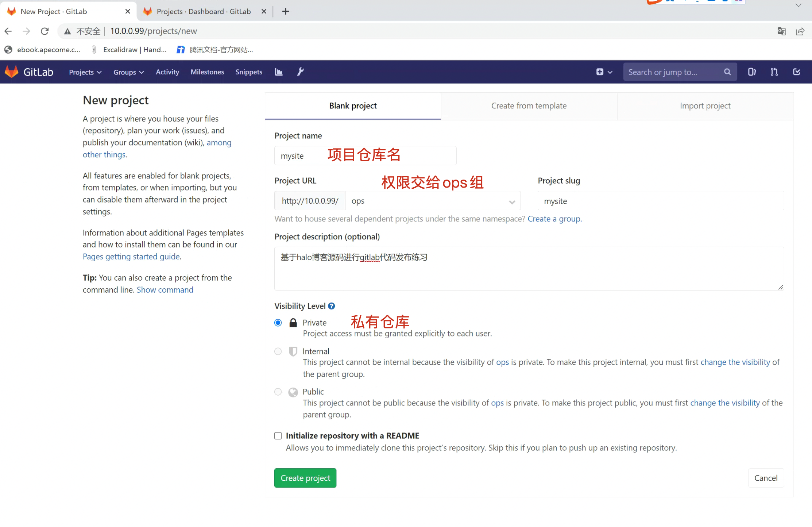Click the green Create project button

(305, 478)
